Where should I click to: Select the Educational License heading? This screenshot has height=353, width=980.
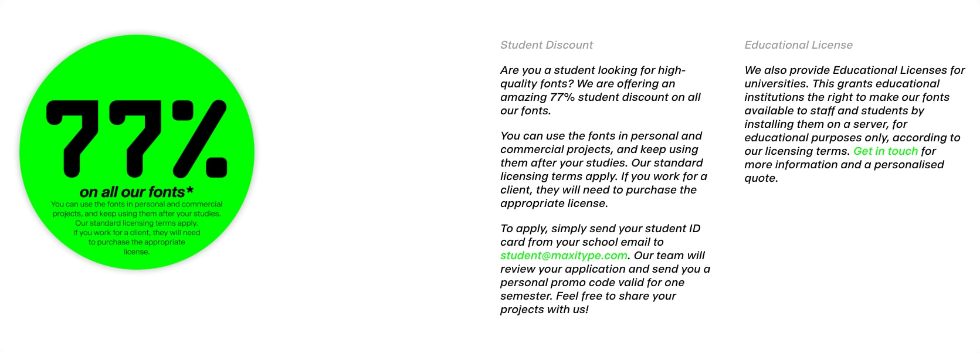pyautogui.click(x=798, y=45)
